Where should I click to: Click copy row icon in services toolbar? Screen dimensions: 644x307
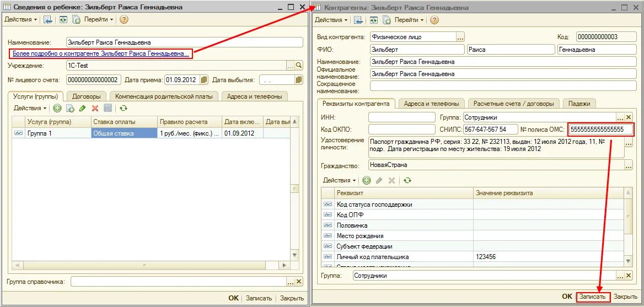(x=70, y=109)
